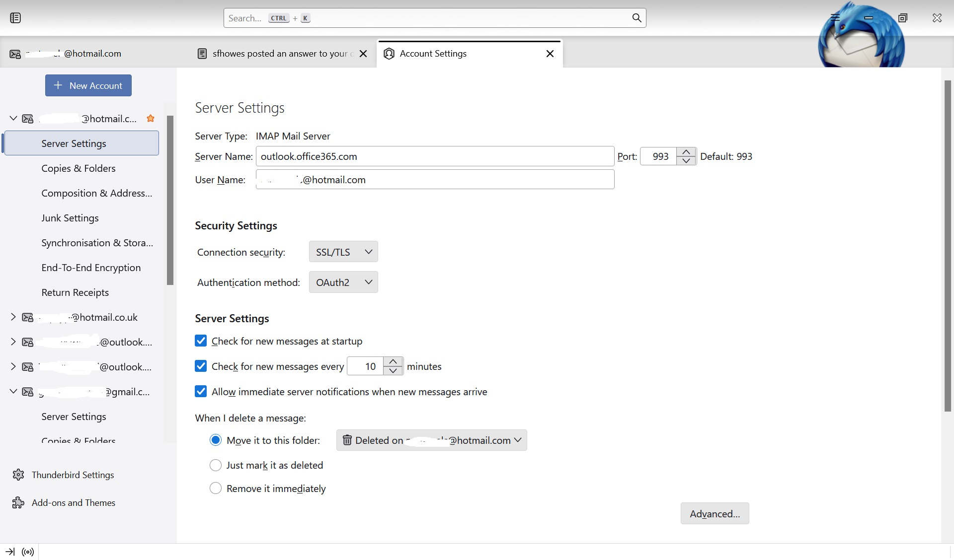Click the mail icon of the hotmail.co.uk account
Viewport: 954px width, 560px height.
click(x=28, y=317)
